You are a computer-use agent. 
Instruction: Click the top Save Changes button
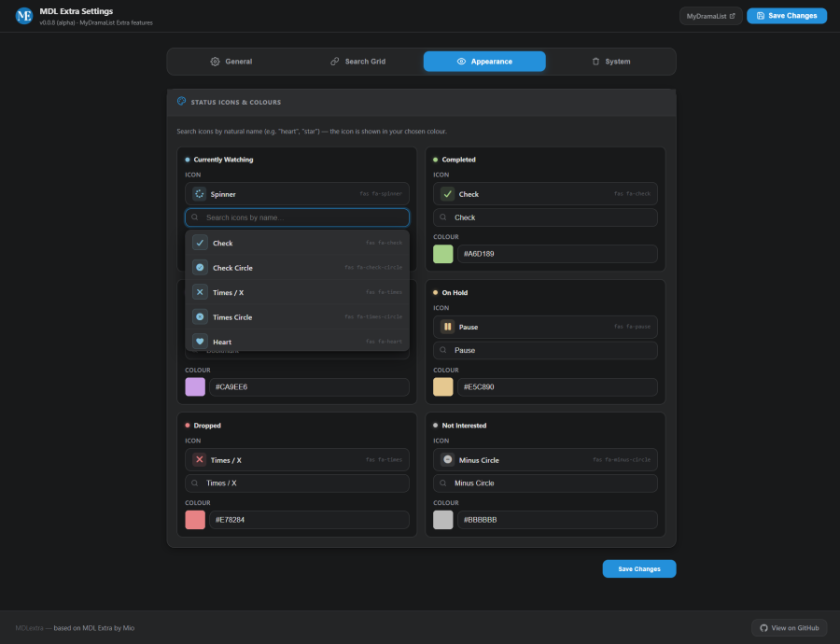[786, 16]
